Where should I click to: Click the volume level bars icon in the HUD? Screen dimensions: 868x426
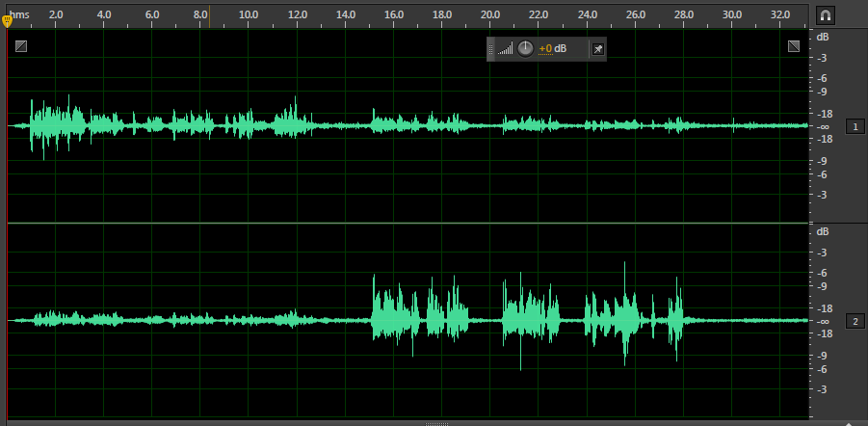pos(505,49)
